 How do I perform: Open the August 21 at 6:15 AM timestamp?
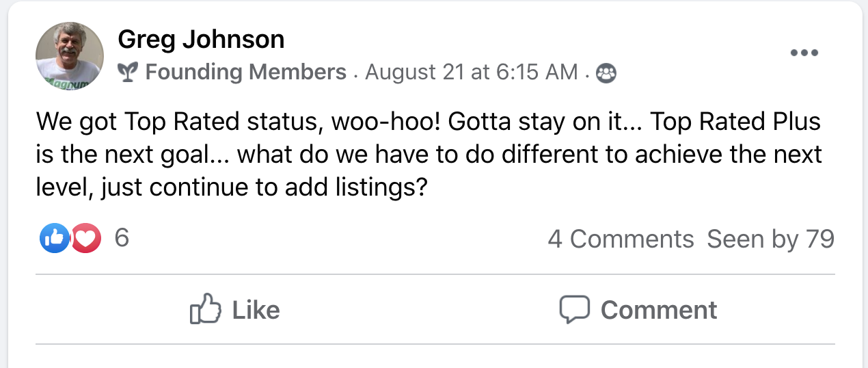[472, 73]
